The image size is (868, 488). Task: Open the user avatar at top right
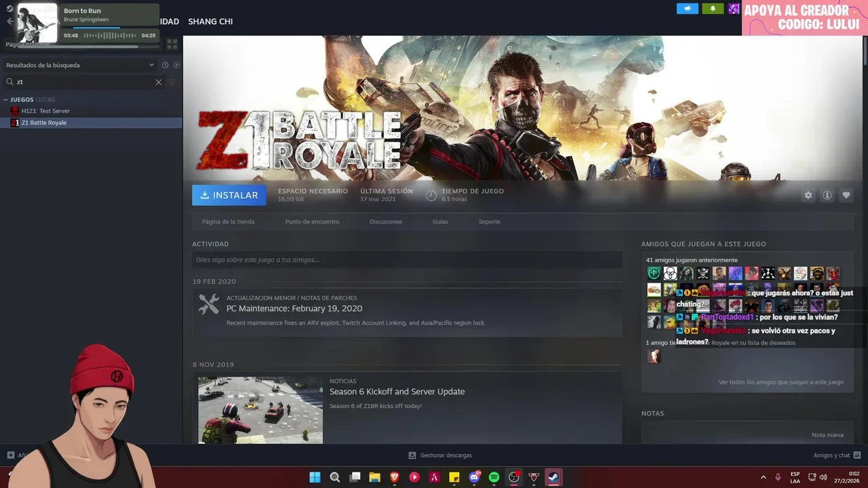tap(734, 9)
